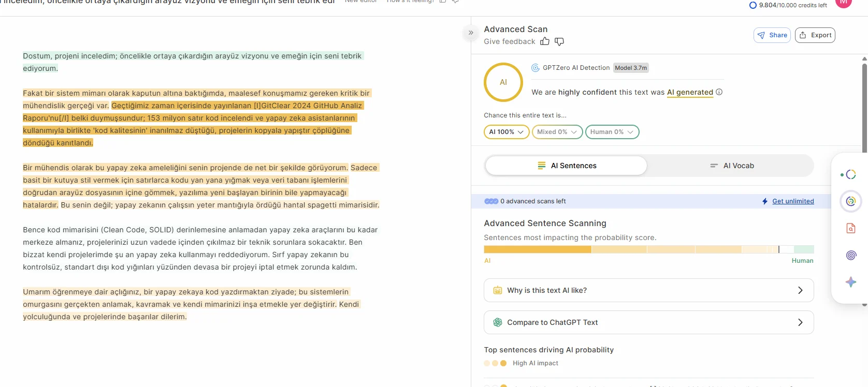Click the large AI score circle

point(503,82)
